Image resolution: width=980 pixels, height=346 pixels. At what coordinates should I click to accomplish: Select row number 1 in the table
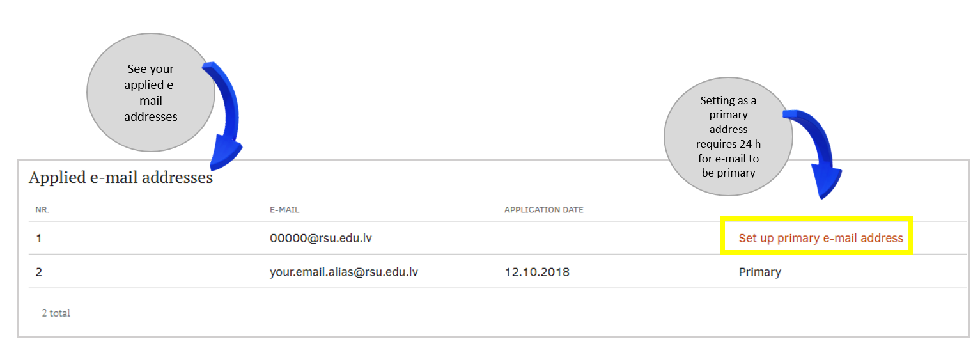[39, 239]
